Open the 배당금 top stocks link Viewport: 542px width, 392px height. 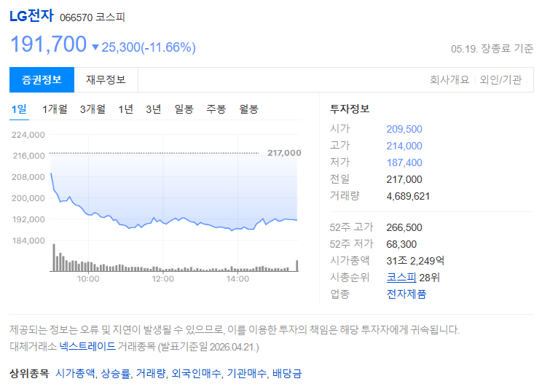click(287, 373)
